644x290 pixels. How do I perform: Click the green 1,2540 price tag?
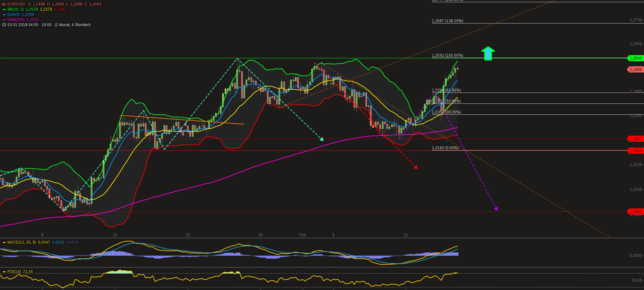635,58
